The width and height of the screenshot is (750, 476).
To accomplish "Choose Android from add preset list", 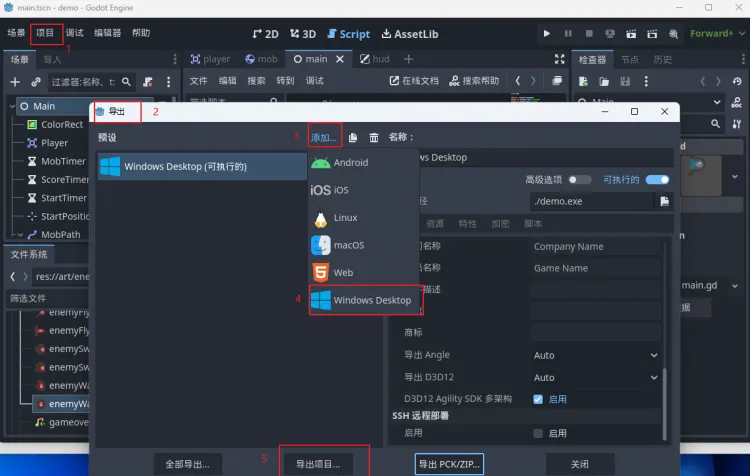I will 364,163.
